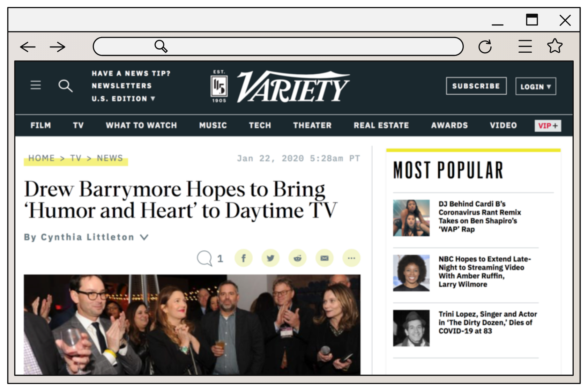Open the Awards section
The height and width of the screenshot is (391, 588).
click(x=449, y=125)
